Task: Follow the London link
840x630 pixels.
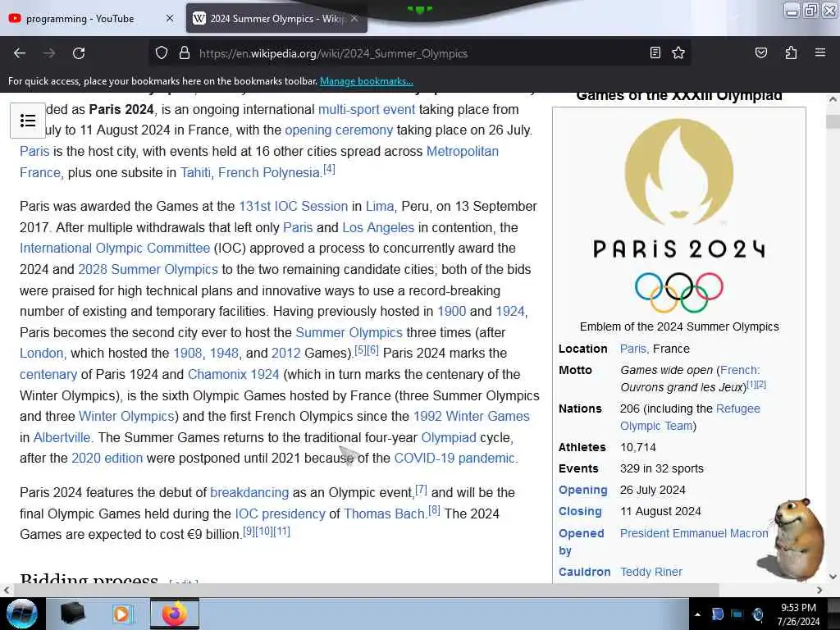Action: pos(41,353)
